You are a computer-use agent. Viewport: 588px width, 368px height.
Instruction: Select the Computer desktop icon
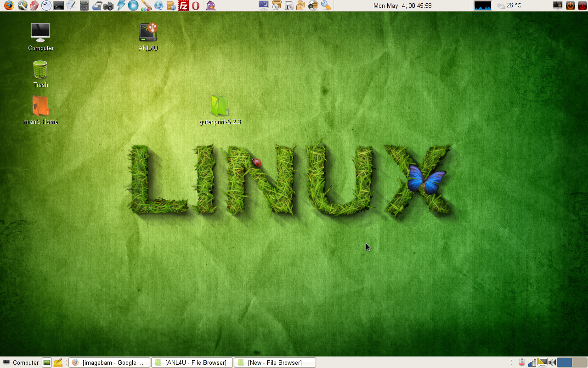[40, 37]
